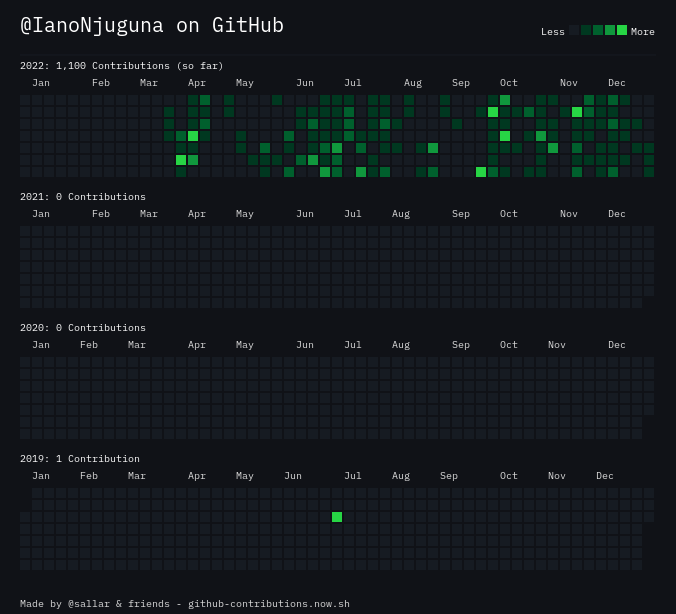Pick the 'Dec' label in the 2020 chart

[617, 345]
